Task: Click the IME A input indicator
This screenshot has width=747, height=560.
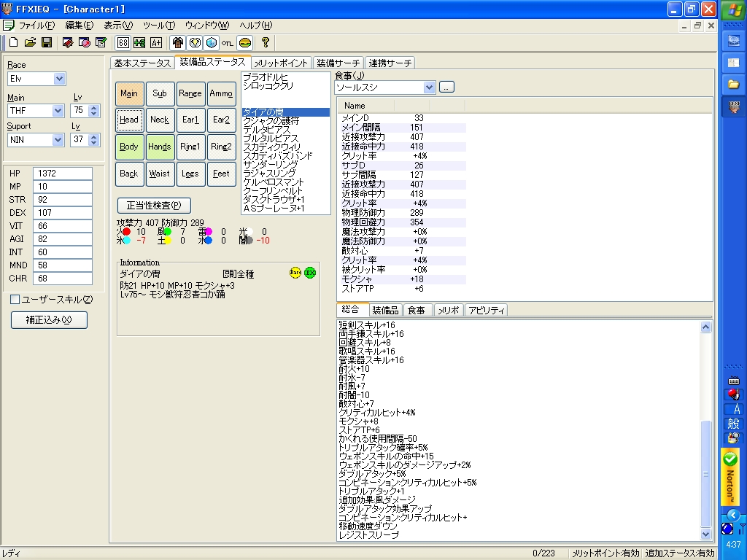Action: coord(734,409)
